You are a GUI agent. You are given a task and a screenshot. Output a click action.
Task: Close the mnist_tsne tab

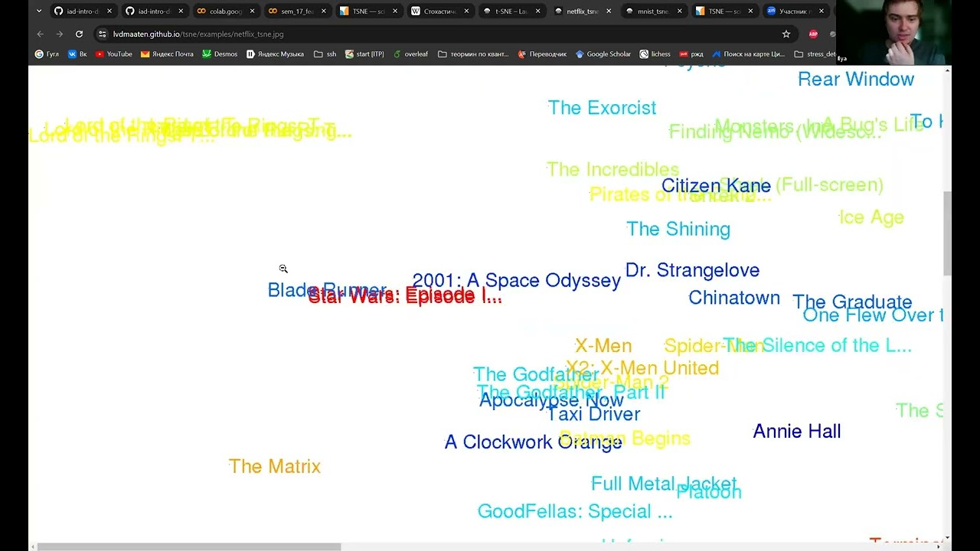click(679, 11)
